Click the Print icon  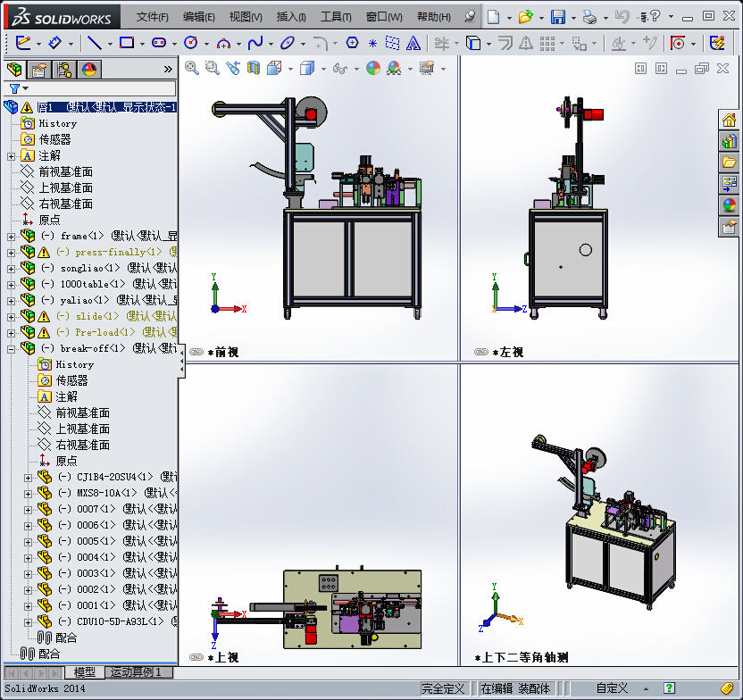click(590, 18)
